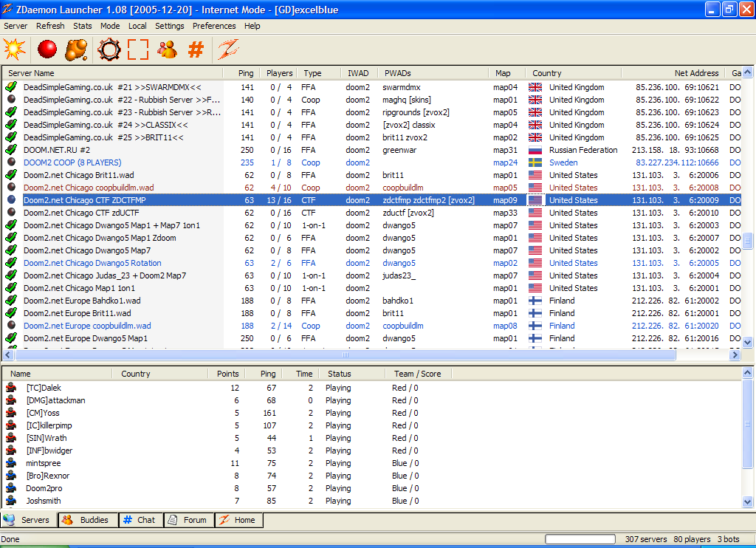Sort servers by Net Address column
Screen dimensions: 756x548
(674, 73)
